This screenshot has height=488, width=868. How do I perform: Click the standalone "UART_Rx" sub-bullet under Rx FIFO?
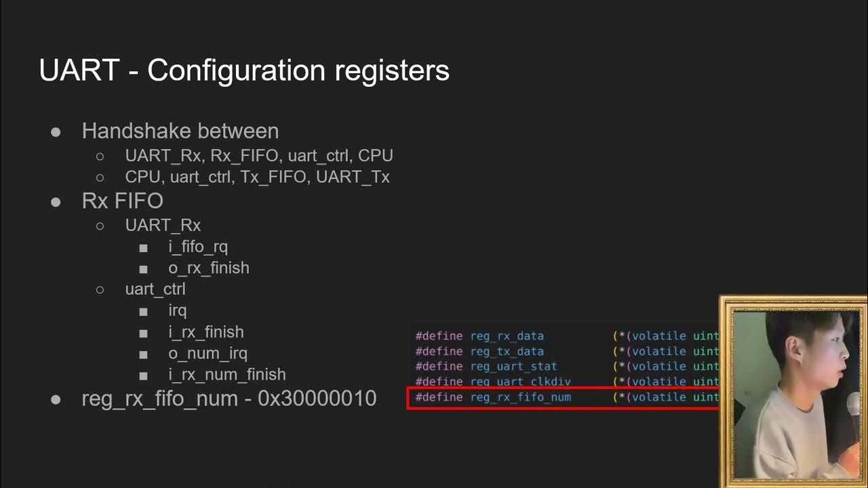(x=163, y=225)
